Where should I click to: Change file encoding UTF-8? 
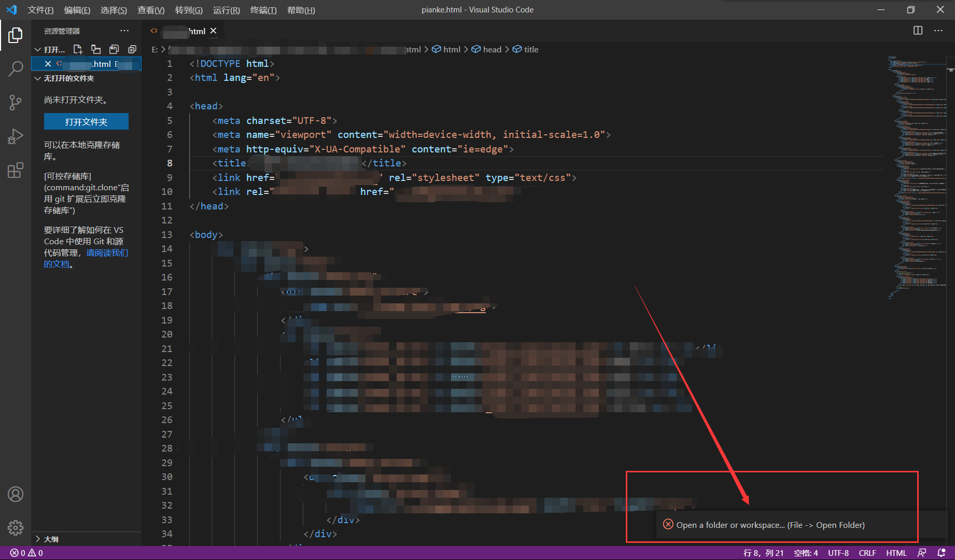[838, 553]
